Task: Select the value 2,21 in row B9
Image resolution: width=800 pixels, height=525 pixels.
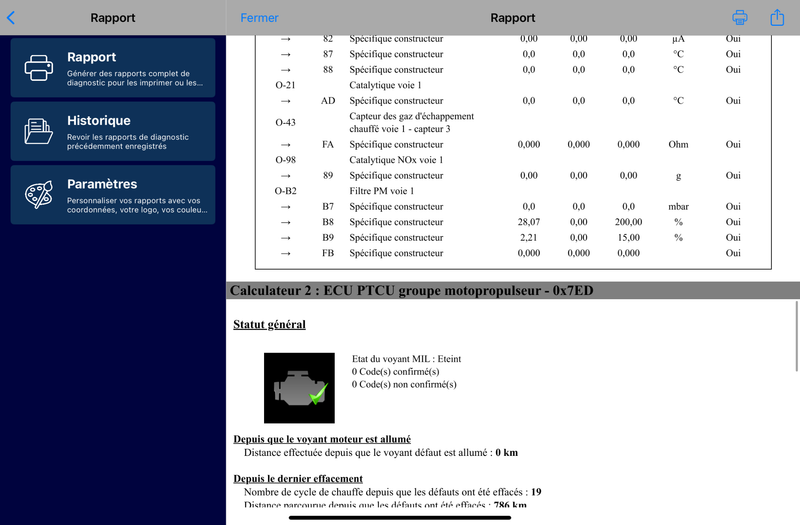Action: click(x=529, y=238)
